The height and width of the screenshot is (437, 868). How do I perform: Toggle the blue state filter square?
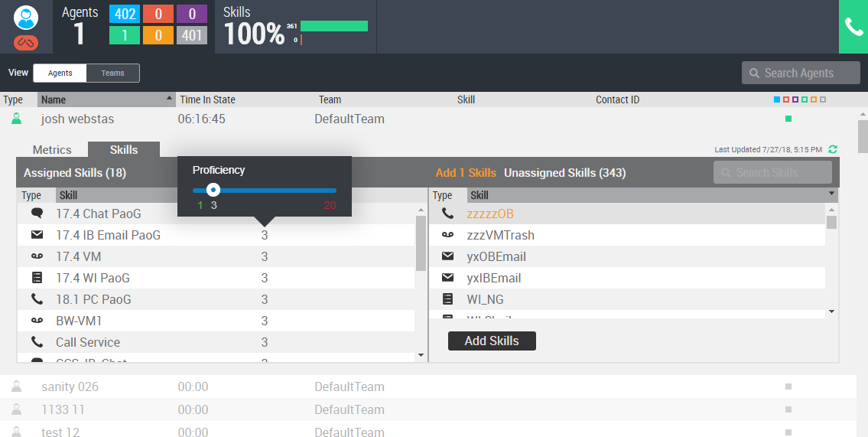pos(777,99)
